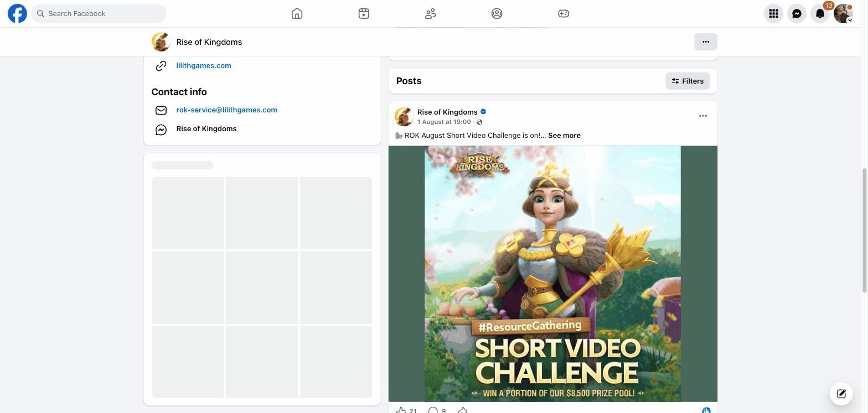This screenshot has width=868, height=413.
Task: Click the page vertical scrollbar
Action: point(864,231)
